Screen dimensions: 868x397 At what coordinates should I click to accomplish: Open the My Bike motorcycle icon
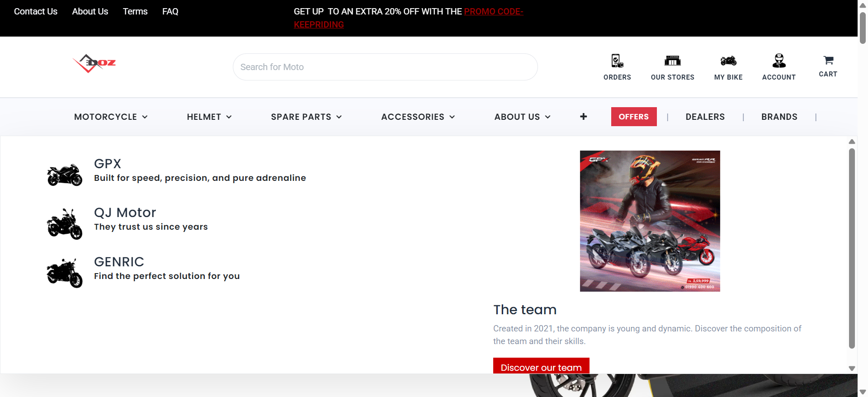(728, 61)
